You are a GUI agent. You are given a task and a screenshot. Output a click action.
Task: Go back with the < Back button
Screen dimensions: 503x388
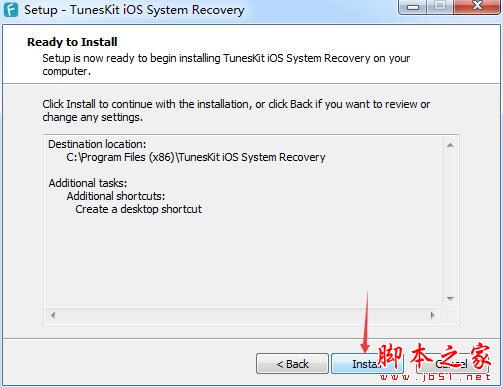(x=292, y=364)
